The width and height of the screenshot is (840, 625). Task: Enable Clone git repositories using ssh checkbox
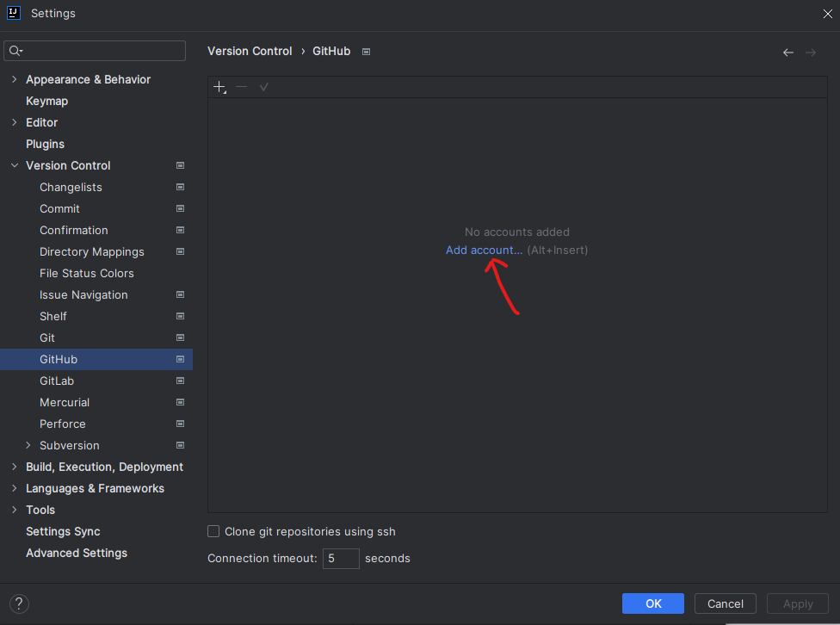213,531
